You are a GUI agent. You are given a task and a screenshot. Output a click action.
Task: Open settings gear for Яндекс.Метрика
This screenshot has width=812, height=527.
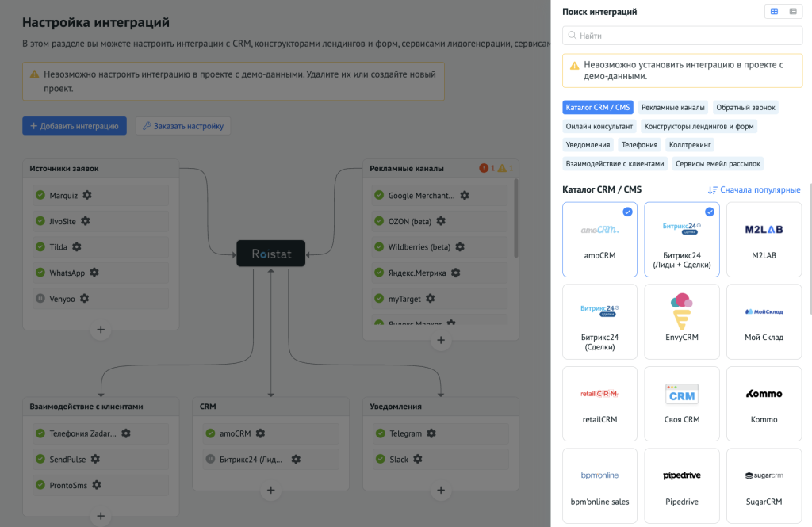click(456, 273)
